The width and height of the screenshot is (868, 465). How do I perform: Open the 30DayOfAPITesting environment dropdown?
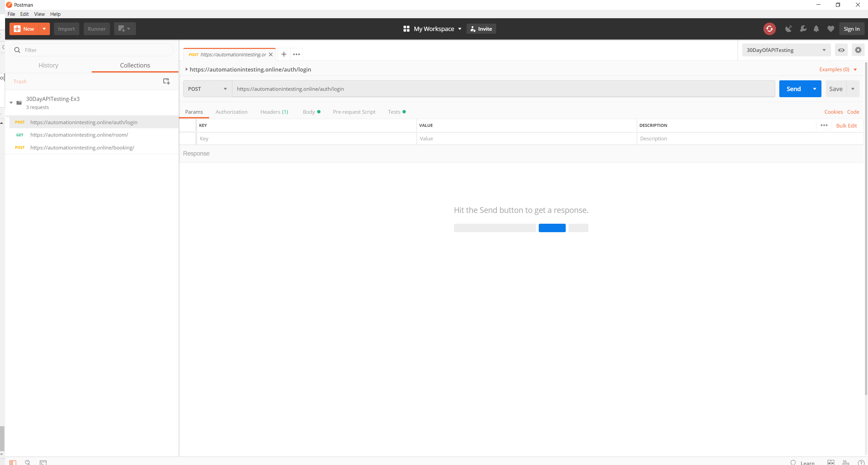pyautogui.click(x=786, y=50)
